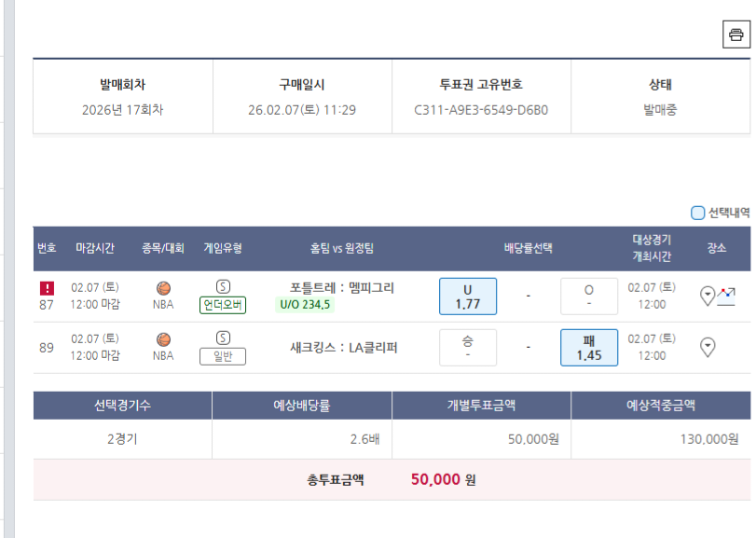Click the 일반 game type tag
Viewport: 756px width, 538px height.
click(x=223, y=355)
